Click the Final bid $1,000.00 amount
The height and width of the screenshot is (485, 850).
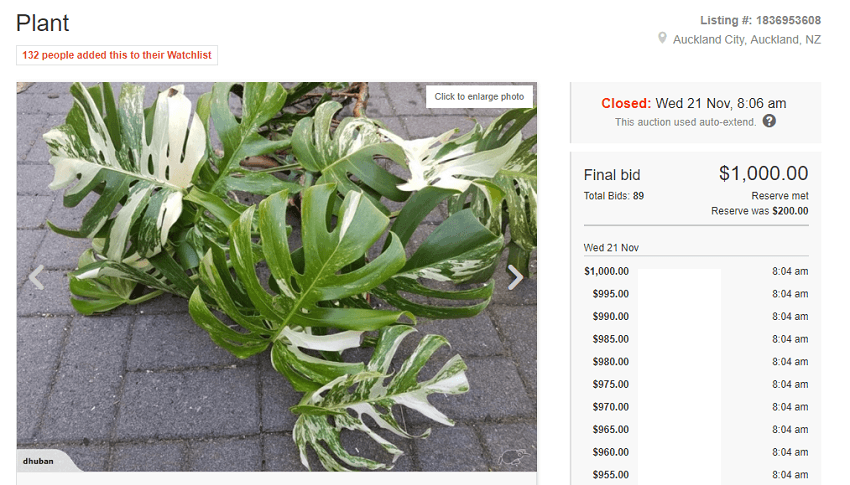pyautogui.click(x=763, y=173)
